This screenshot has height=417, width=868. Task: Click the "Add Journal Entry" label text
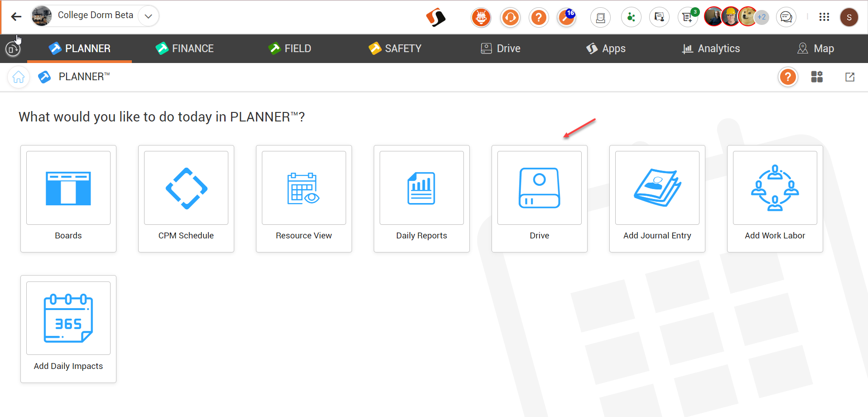(x=657, y=236)
